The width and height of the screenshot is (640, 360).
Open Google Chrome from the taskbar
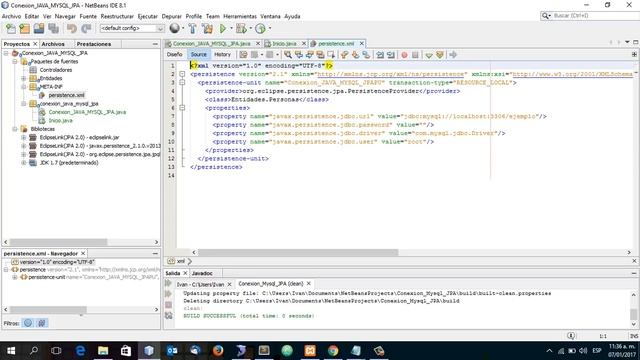tap(333, 351)
